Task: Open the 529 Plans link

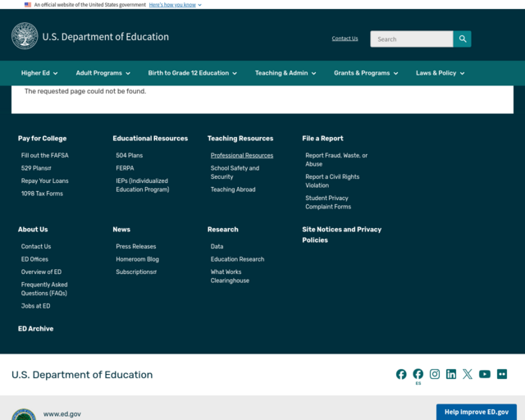Action: [x=36, y=168]
